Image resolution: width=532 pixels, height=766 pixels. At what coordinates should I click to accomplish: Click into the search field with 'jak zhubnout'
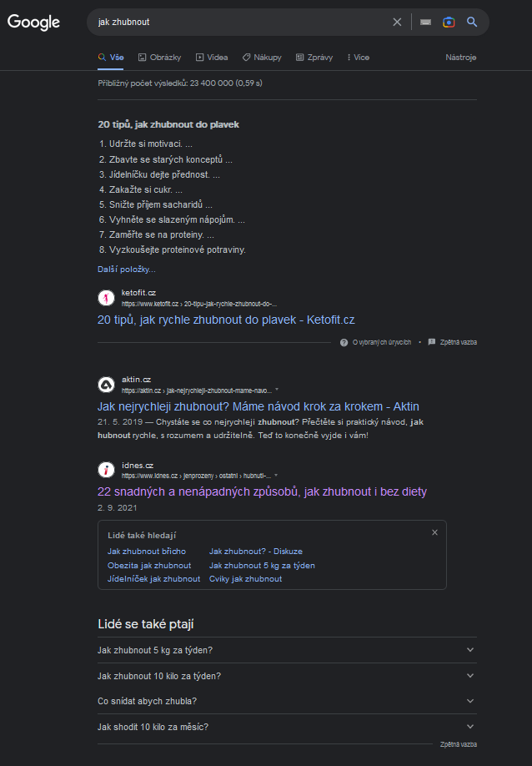(x=242, y=22)
